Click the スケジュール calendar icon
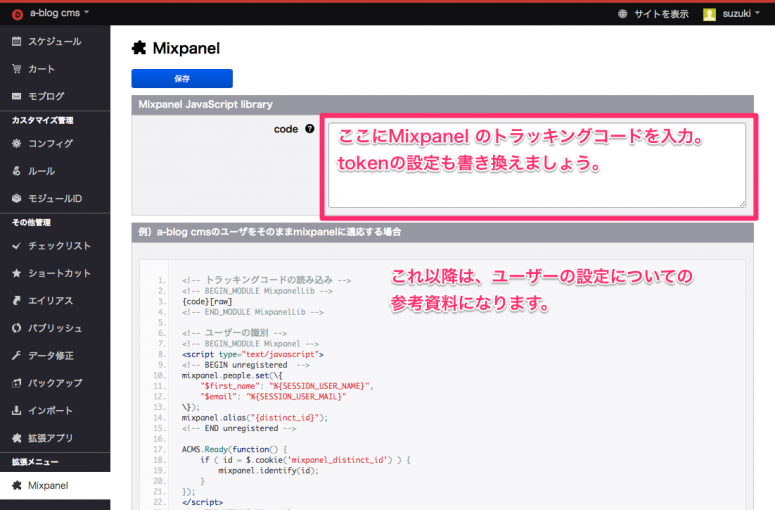 [x=16, y=42]
